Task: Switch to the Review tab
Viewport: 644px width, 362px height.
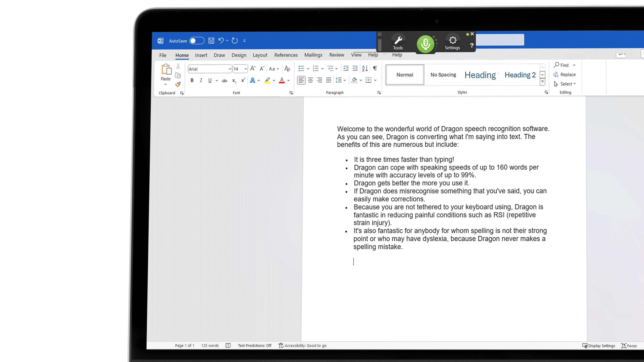Action: click(x=336, y=55)
